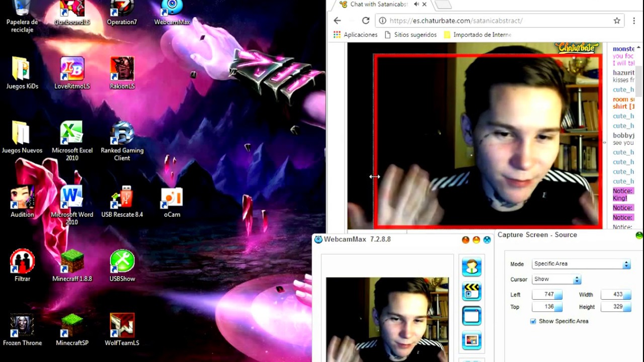Click the chat username monste

point(623,49)
